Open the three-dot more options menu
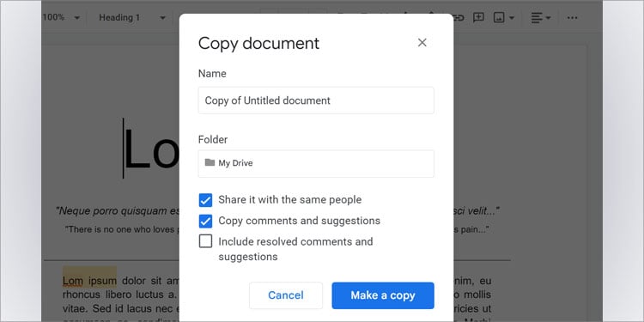Viewport: 644px width, 322px height. tap(572, 18)
